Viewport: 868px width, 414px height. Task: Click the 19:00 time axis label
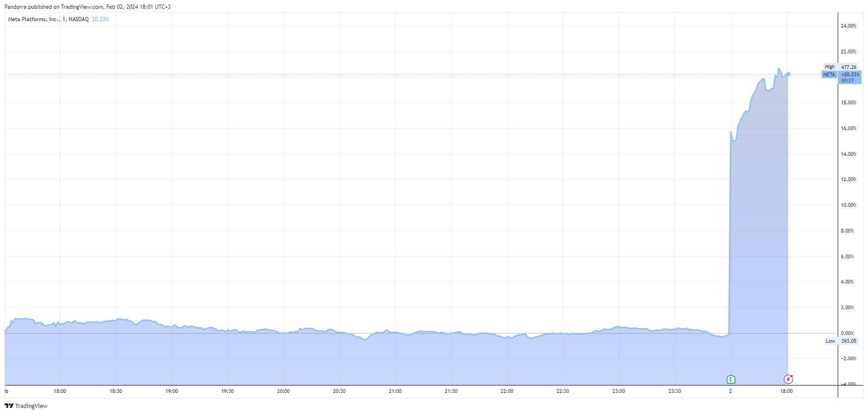point(172,391)
